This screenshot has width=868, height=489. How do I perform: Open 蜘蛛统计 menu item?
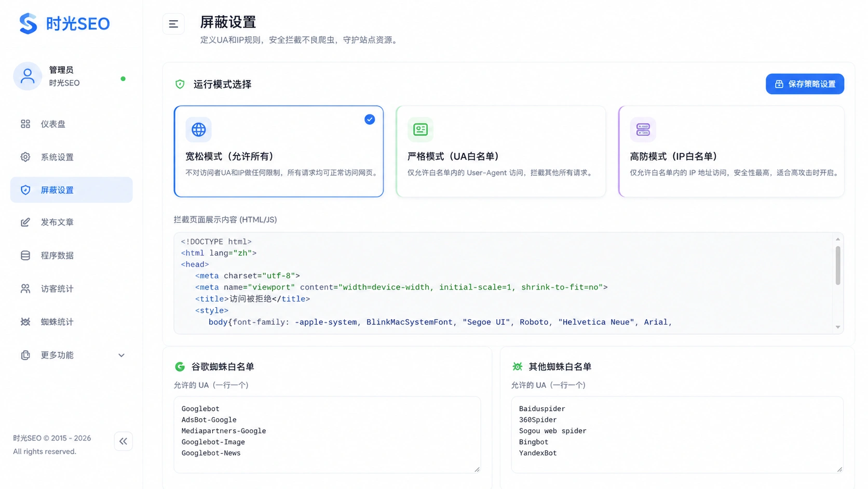[72, 322]
